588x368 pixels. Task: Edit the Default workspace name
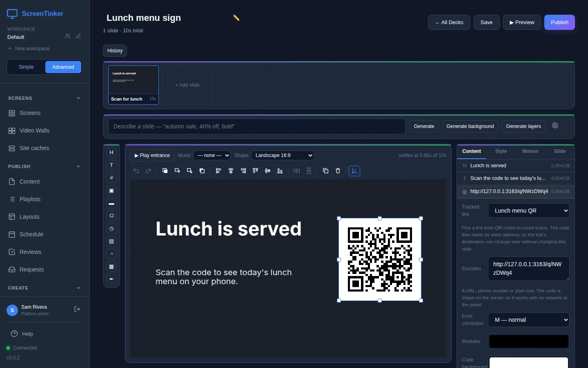[78, 36]
